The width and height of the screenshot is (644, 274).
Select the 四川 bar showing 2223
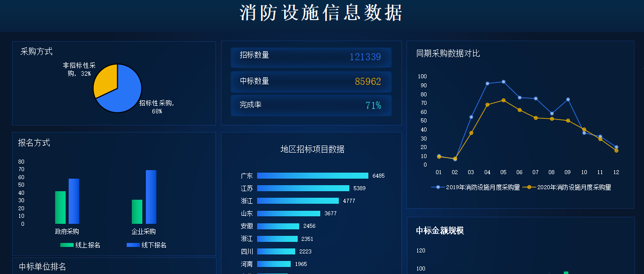276,251
